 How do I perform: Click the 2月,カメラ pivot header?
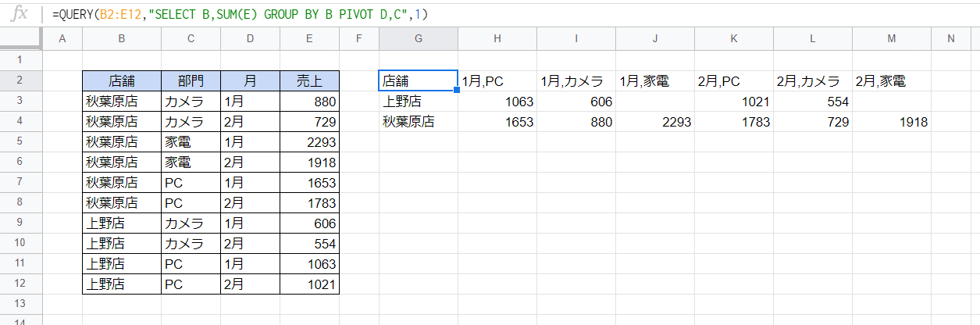pyautogui.click(x=813, y=80)
